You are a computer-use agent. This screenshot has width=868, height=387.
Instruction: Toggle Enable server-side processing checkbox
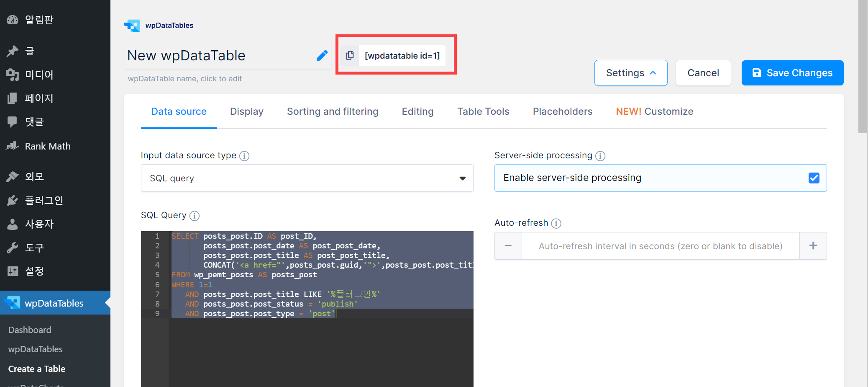click(x=814, y=178)
